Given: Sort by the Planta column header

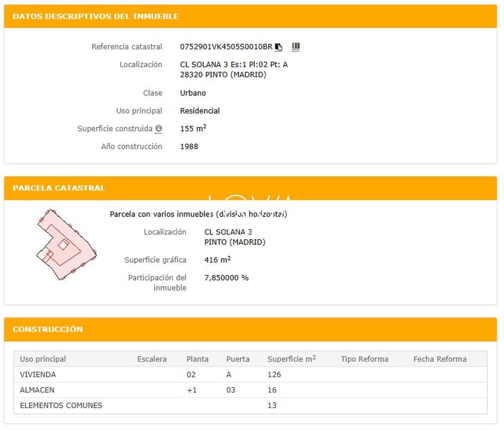Looking at the screenshot, I should click(197, 359).
